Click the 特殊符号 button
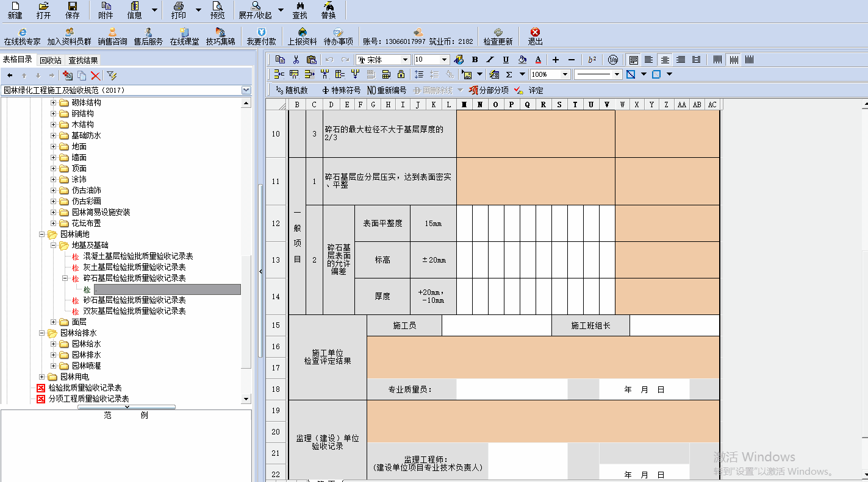The height and width of the screenshot is (482, 868). coord(341,90)
